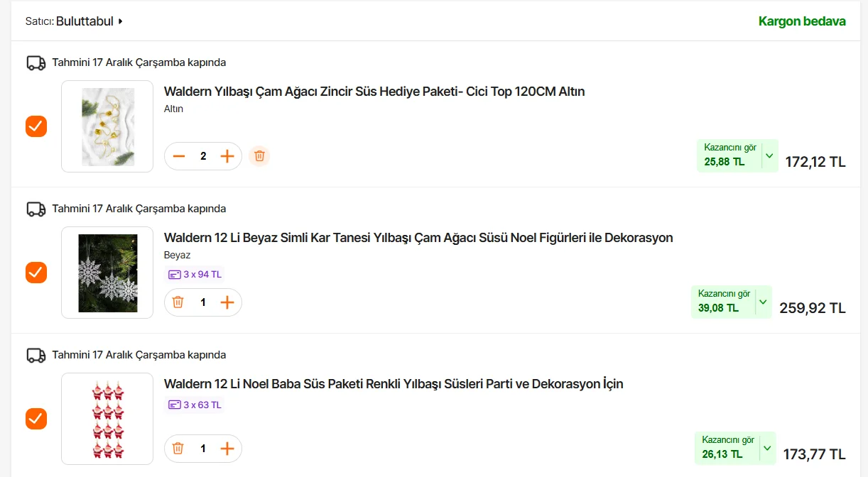Remove Kar Tanesi item using trash icon

coord(178,302)
